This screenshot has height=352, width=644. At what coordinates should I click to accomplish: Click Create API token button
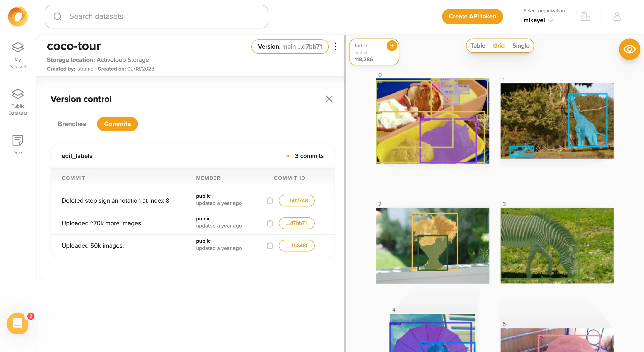[x=472, y=17]
